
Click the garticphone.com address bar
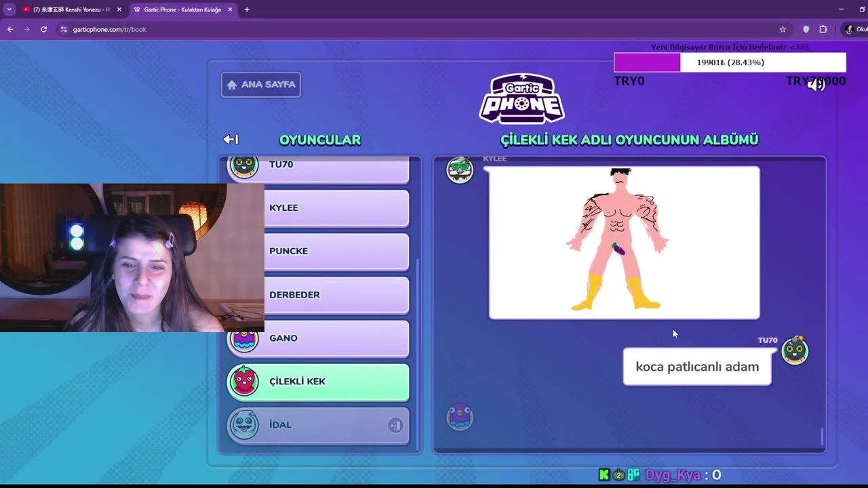420,29
